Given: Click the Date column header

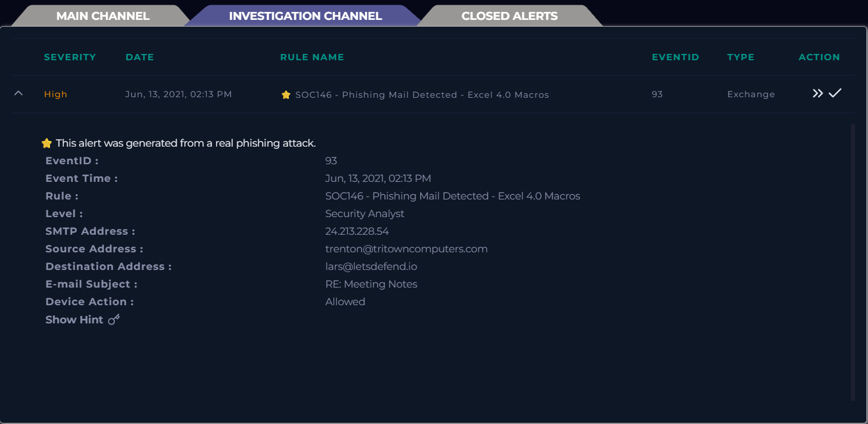Looking at the screenshot, I should (140, 57).
